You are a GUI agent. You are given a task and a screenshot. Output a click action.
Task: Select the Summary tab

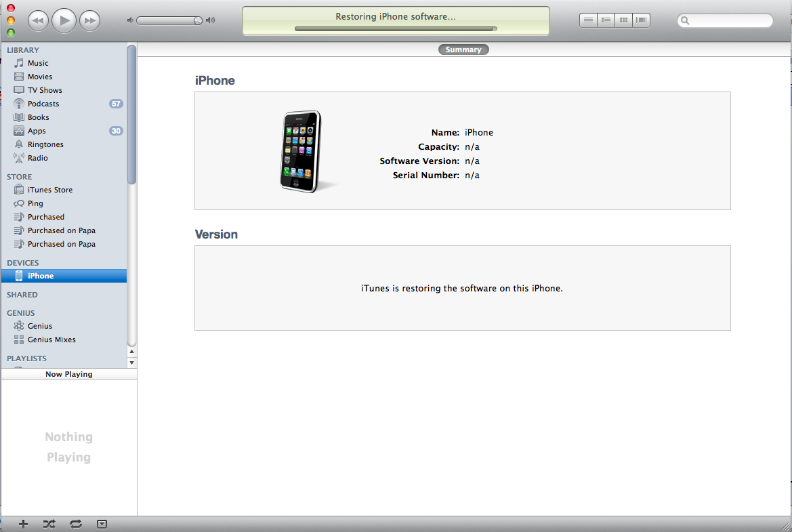[463, 49]
